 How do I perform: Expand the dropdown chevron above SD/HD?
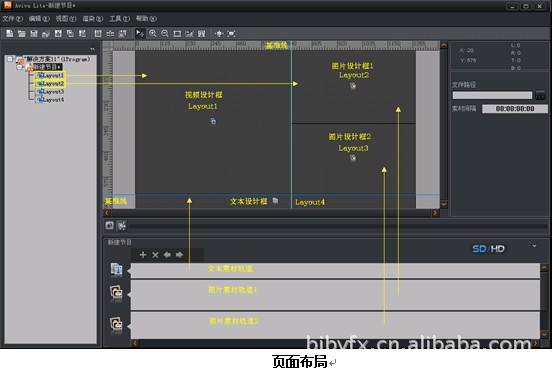tap(534, 246)
